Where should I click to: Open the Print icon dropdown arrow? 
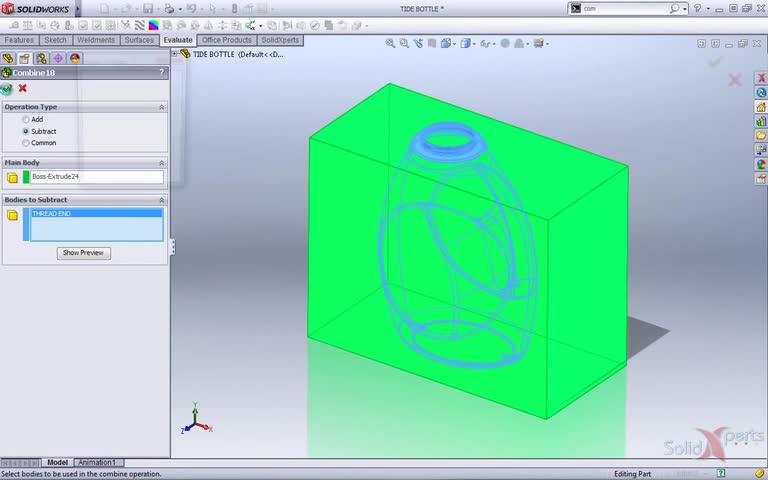(180, 9)
